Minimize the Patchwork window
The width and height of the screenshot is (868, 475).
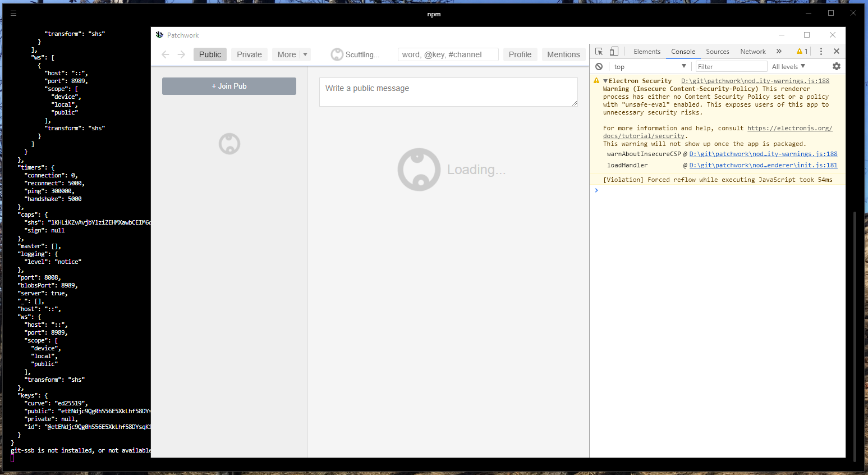pos(781,35)
